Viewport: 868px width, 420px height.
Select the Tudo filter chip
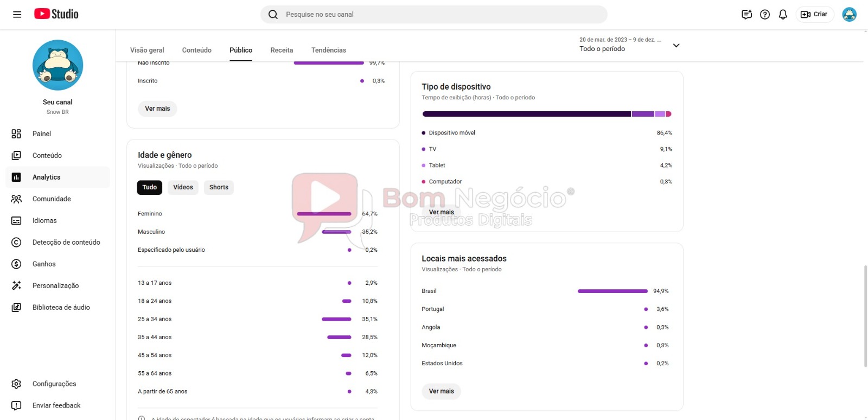point(149,187)
